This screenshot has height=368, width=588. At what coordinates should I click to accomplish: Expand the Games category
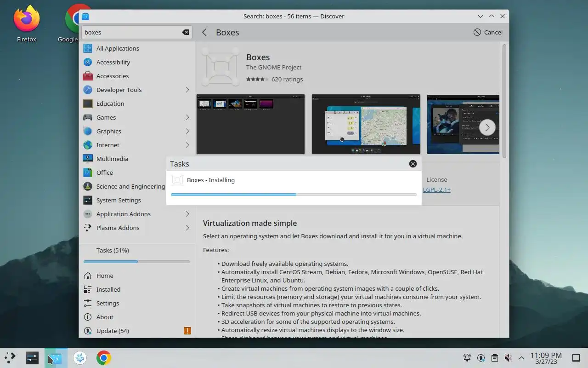tap(187, 117)
